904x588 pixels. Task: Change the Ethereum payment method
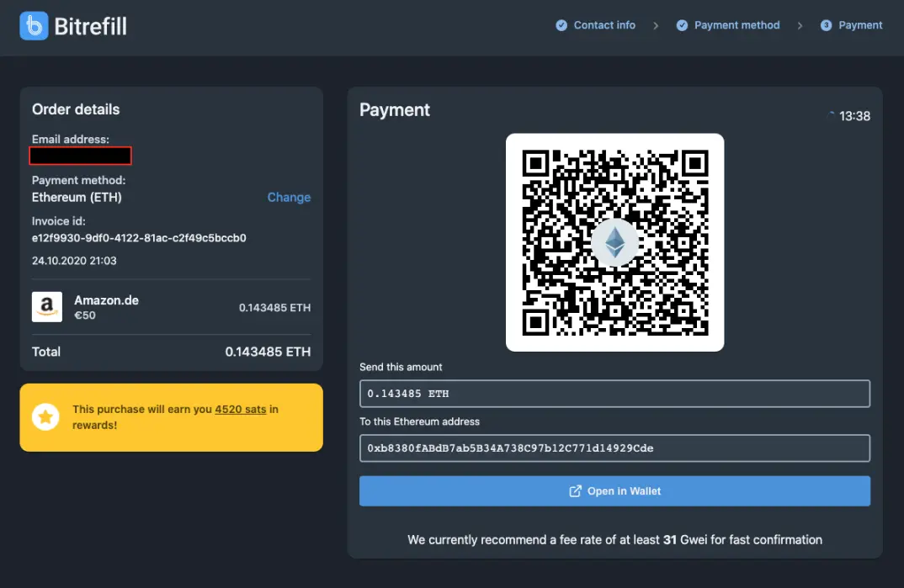coord(289,198)
